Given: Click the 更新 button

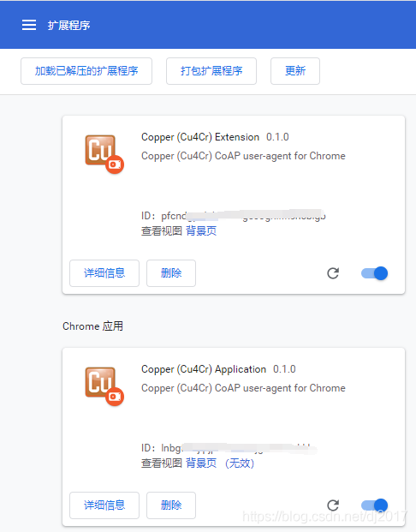Looking at the screenshot, I should tap(295, 71).
